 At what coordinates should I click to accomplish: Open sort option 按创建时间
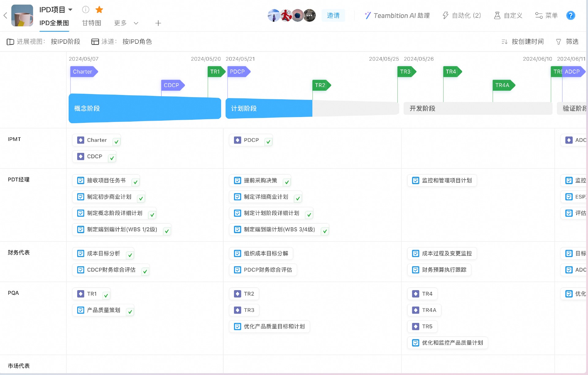(522, 42)
